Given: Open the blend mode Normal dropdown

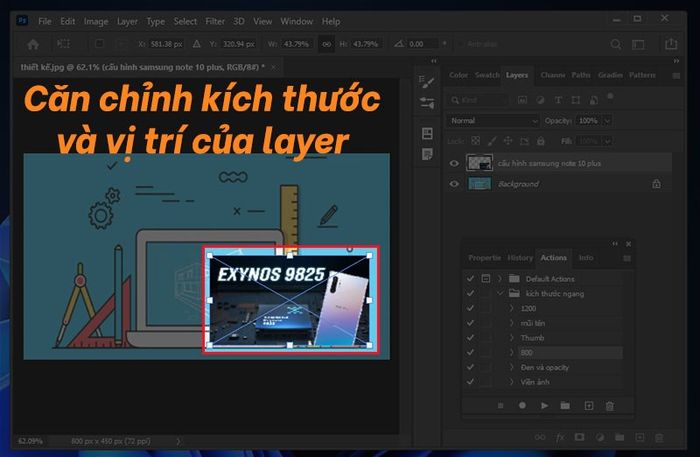Looking at the screenshot, I should (x=493, y=120).
